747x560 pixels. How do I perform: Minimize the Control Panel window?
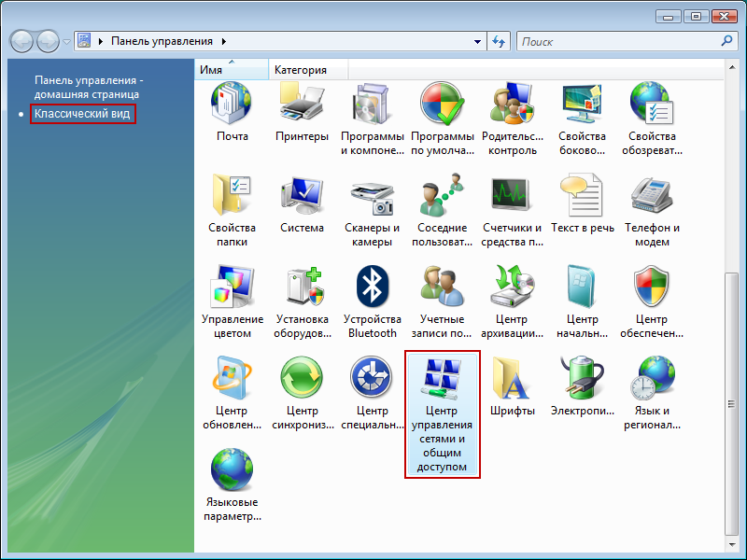coord(668,17)
